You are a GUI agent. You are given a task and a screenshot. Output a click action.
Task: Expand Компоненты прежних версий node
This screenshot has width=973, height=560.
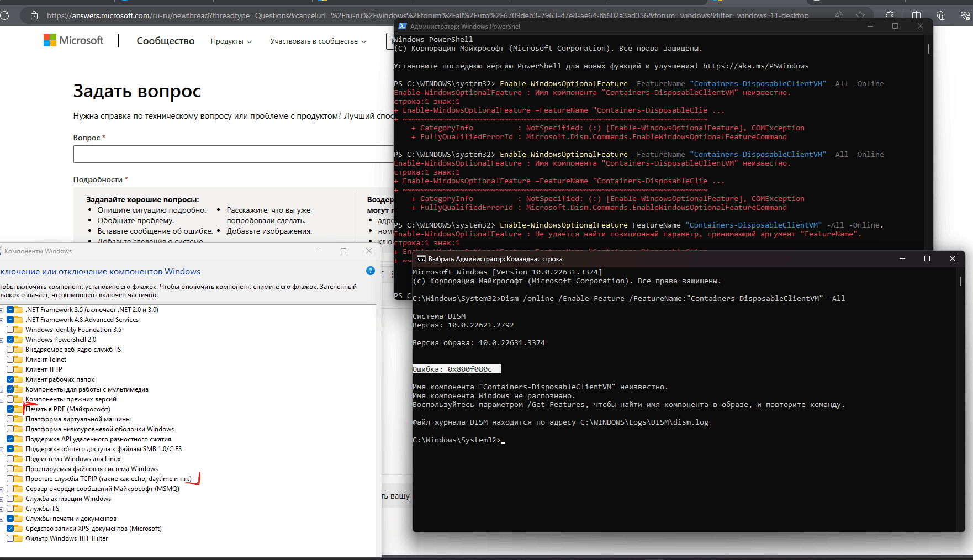tap(2, 399)
